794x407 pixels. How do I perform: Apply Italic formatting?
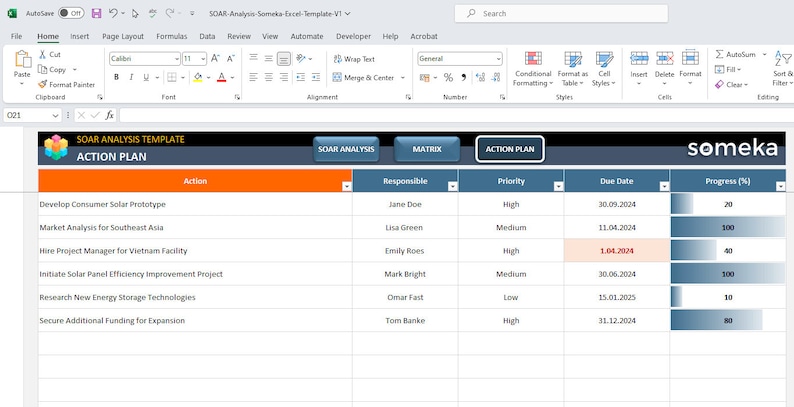[131, 77]
